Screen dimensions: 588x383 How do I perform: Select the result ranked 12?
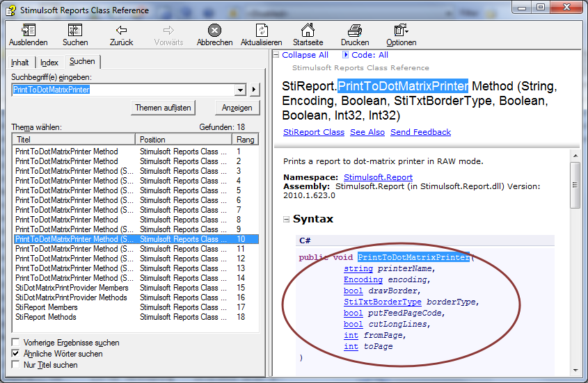pos(136,259)
